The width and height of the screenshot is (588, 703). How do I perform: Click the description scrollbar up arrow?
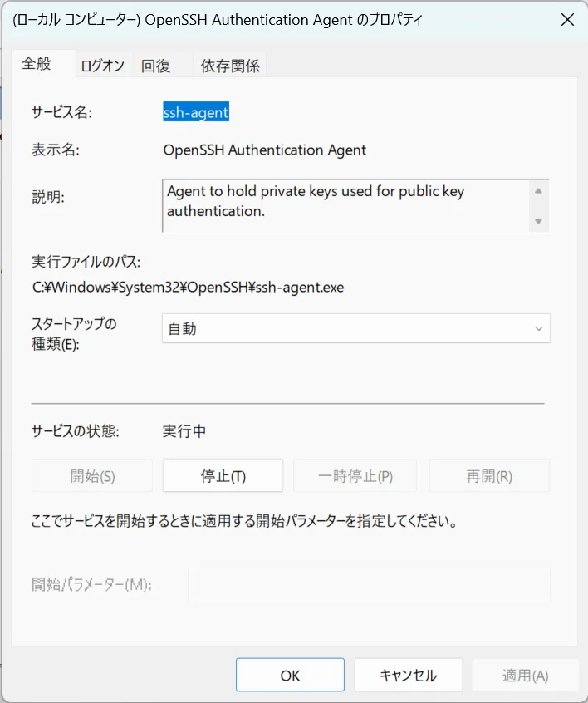[539, 191]
